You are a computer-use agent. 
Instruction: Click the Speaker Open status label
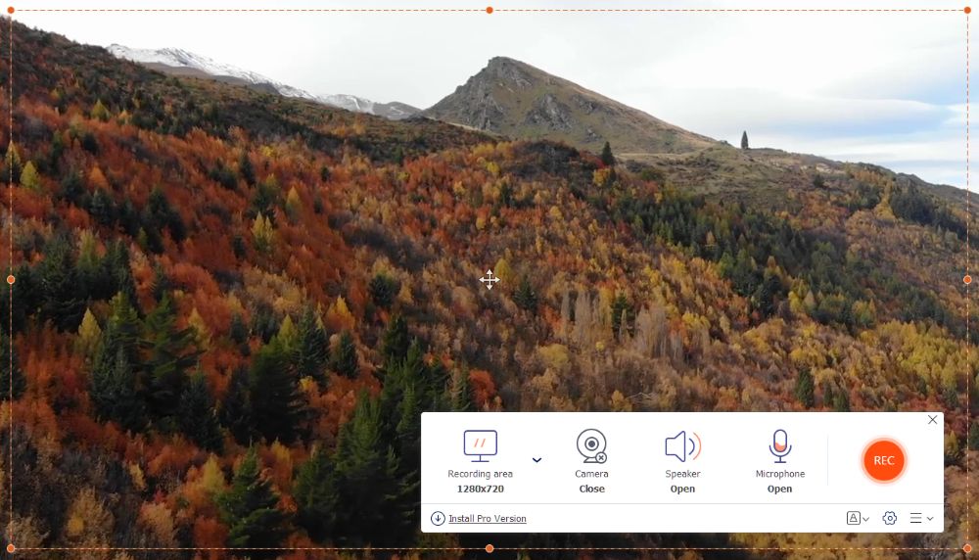pos(682,489)
